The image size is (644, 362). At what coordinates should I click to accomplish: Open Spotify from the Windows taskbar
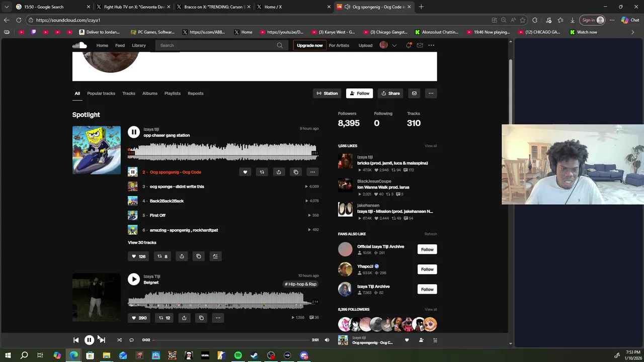pyautogui.click(x=238, y=355)
